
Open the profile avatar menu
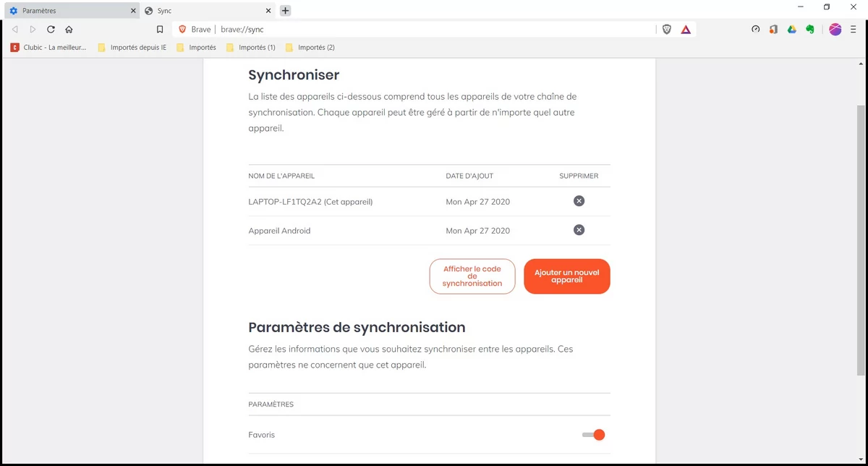tap(835, 30)
